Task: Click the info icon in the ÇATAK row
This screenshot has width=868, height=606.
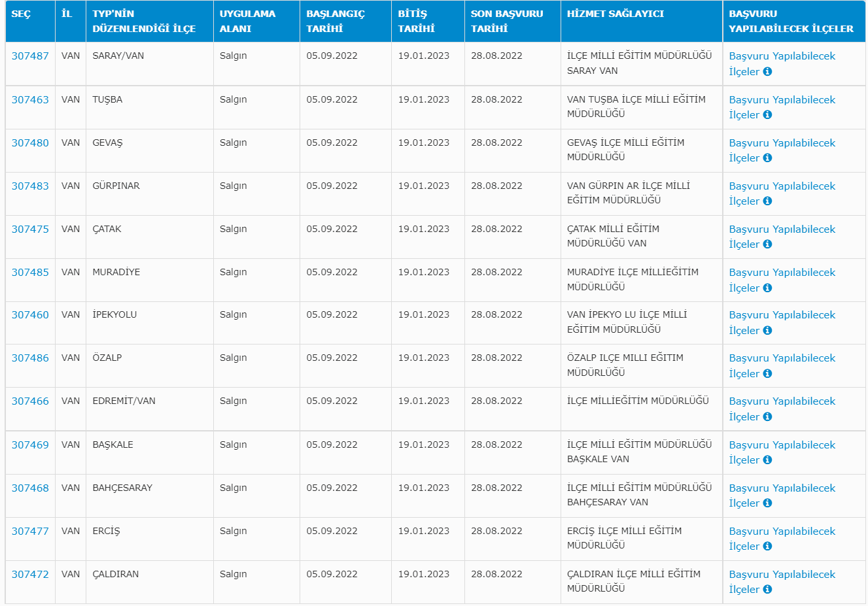Action: (x=767, y=244)
